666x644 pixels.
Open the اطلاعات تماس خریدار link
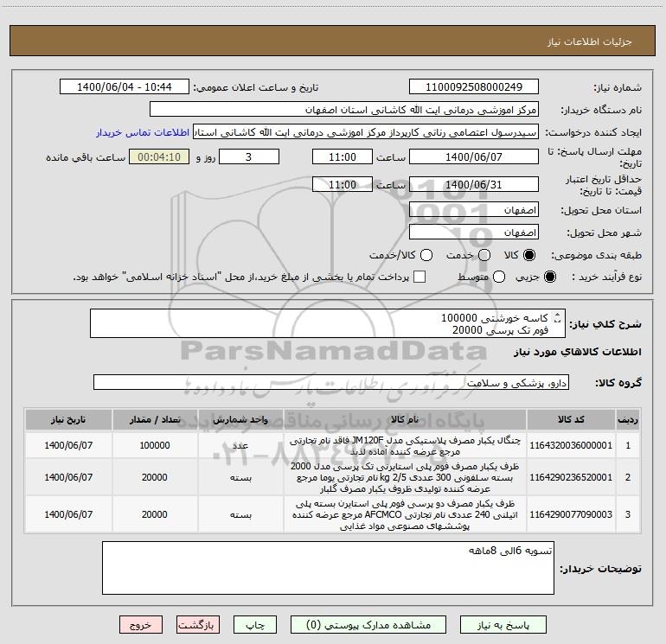143,132
